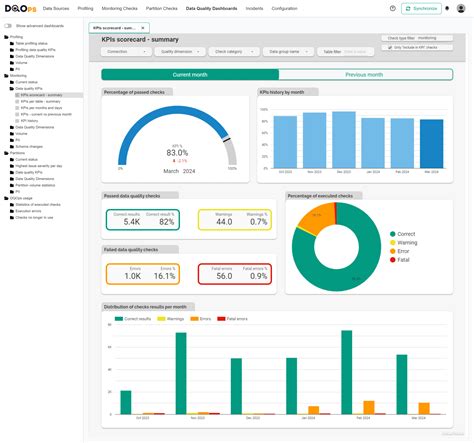Click the DQOps logo
The height and width of the screenshot is (443, 474).
(x=21, y=8)
